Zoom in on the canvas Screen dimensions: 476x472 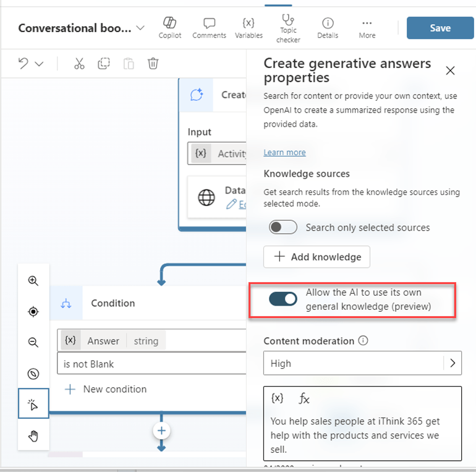[x=33, y=280]
